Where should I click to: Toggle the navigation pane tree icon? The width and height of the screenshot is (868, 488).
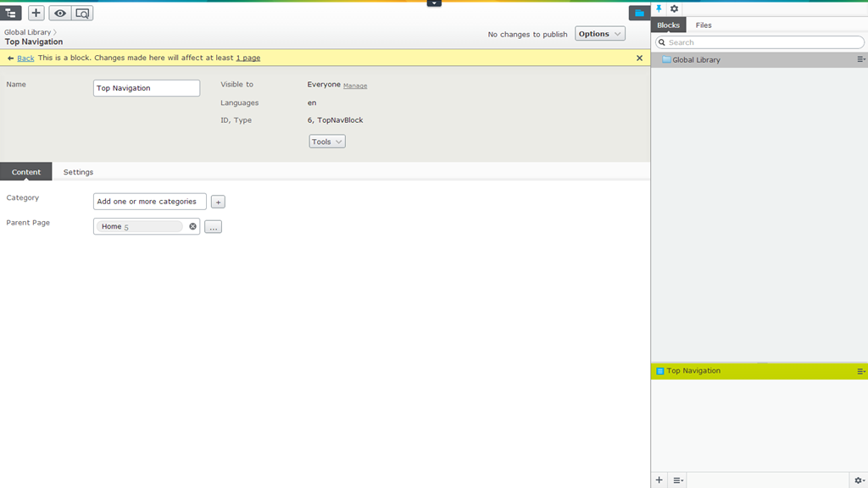tap(11, 13)
